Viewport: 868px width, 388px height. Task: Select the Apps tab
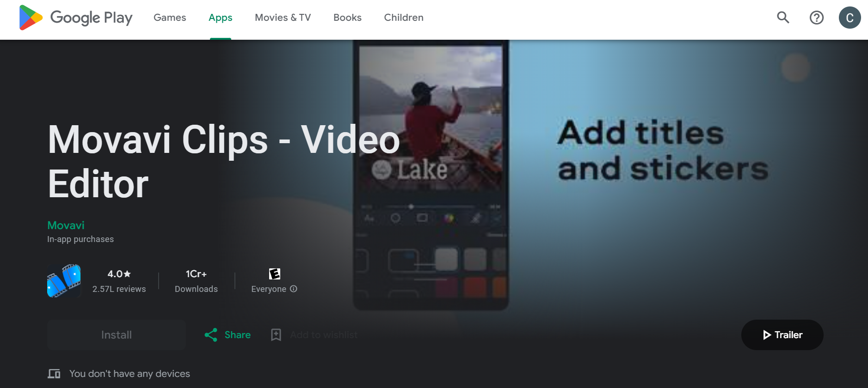[x=221, y=18]
